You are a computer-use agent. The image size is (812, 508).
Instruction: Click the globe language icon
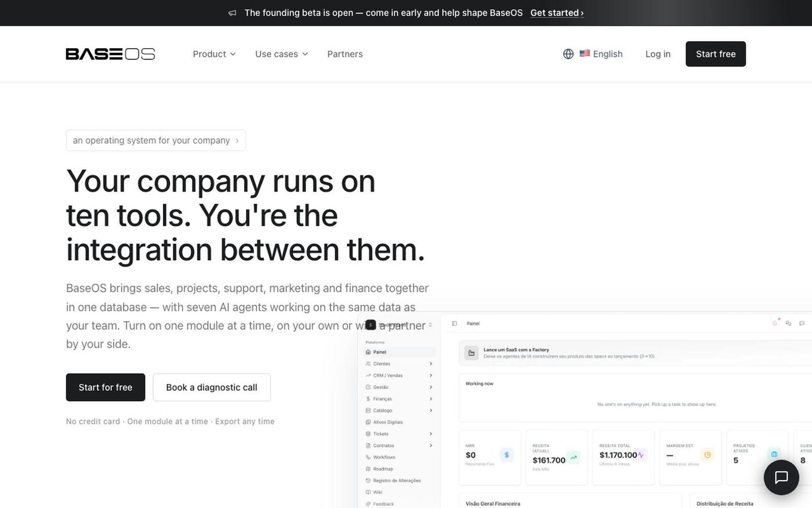[568, 54]
